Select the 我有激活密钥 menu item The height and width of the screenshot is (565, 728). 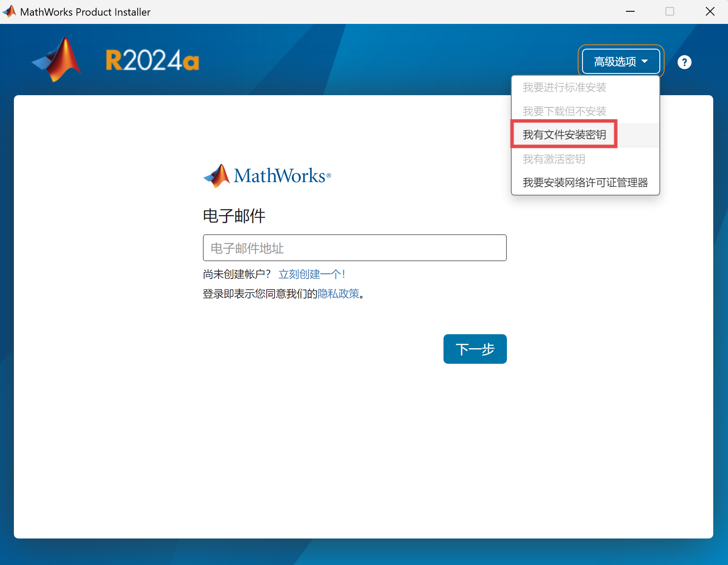click(554, 159)
